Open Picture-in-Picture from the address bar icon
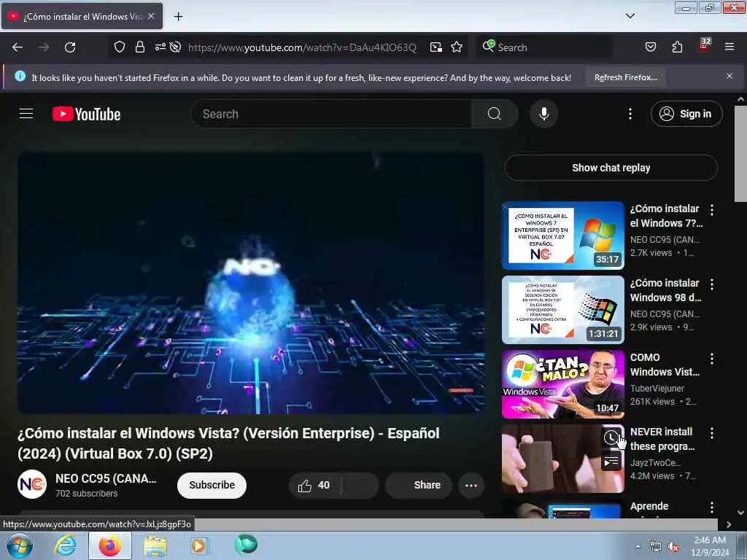 coord(436,47)
